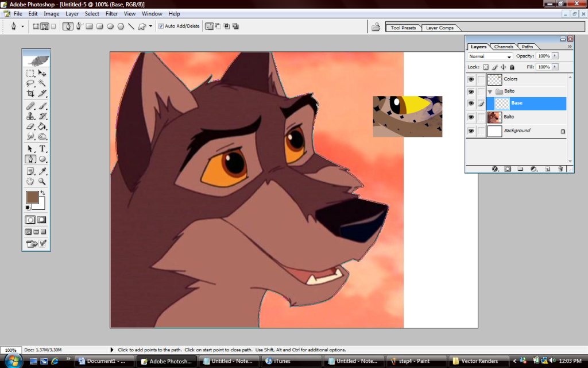Open the Opacity slider arrow
588x368 pixels.
pos(555,56)
